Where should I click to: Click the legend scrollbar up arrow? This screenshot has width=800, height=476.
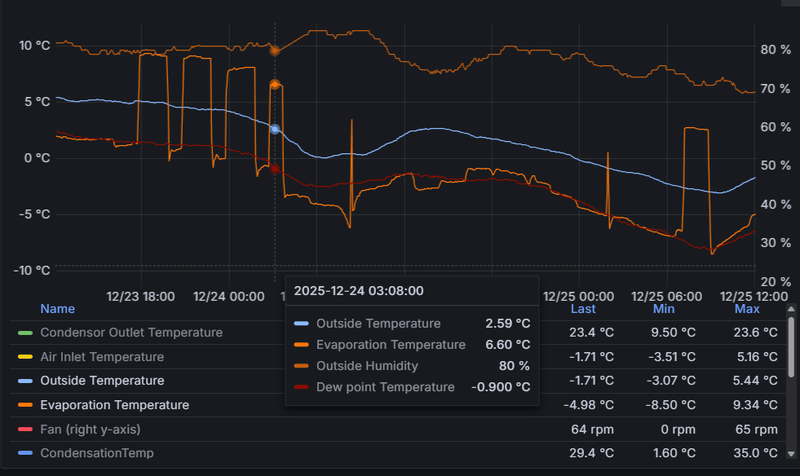[791, 309]
